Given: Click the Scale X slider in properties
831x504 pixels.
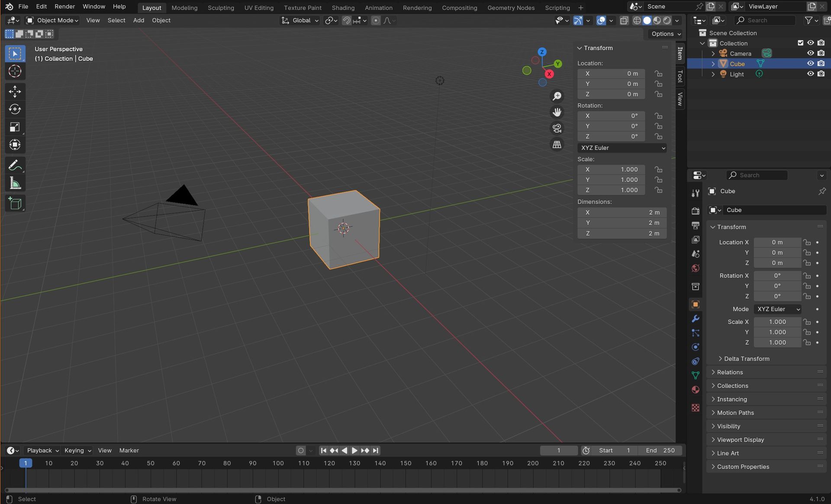Looking at the screenshot, I should [x=777, y=322].
